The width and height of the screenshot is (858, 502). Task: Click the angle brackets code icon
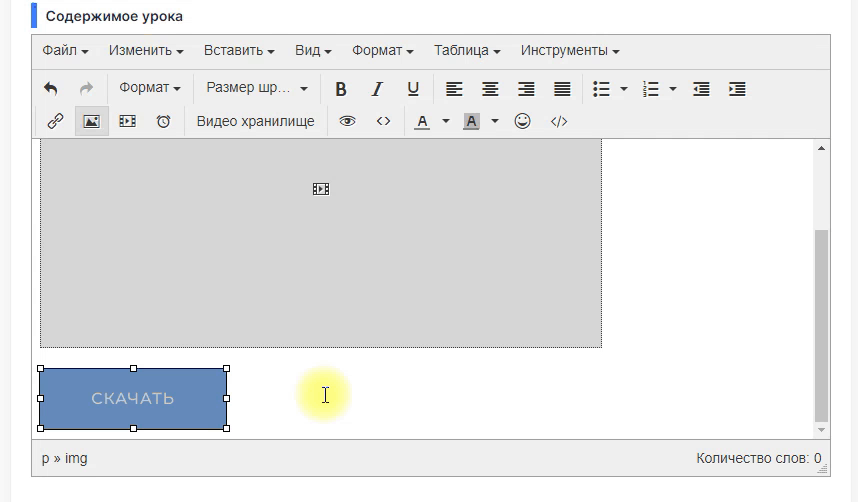384,121
